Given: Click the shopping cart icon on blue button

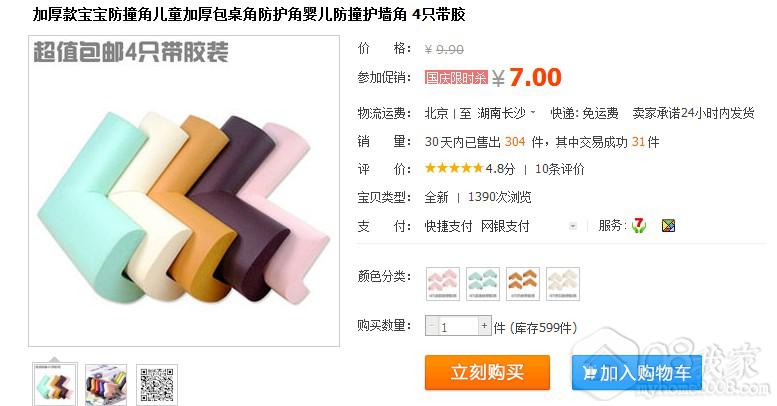Looking at the screenshot, I should [x=589, y=372].
